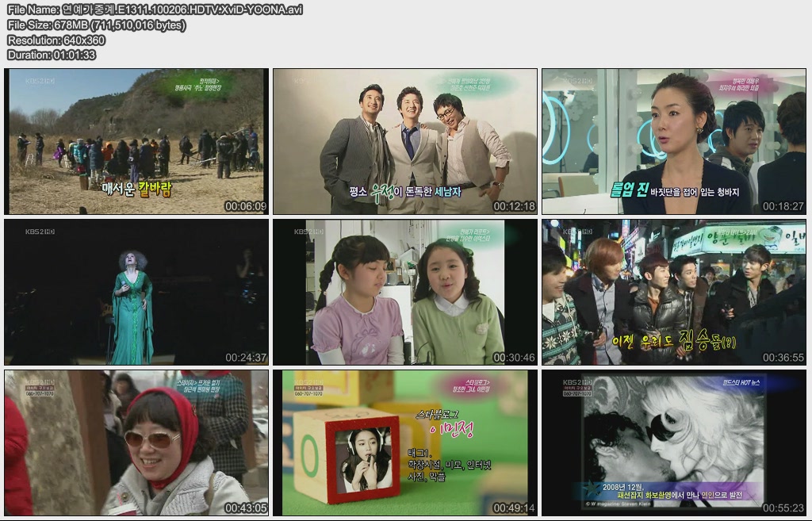Select the 00:43:05 timestamp marker
812x521 pixels.
tap(246, 508)
